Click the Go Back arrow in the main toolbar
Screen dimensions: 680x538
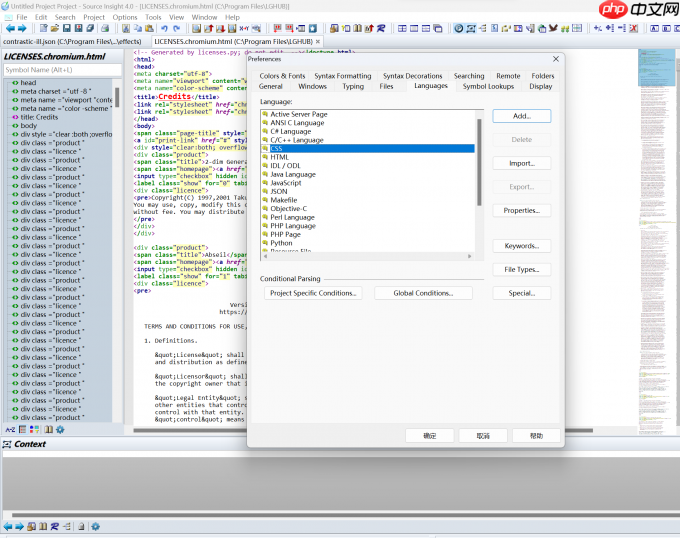click(x=10, y=28)
